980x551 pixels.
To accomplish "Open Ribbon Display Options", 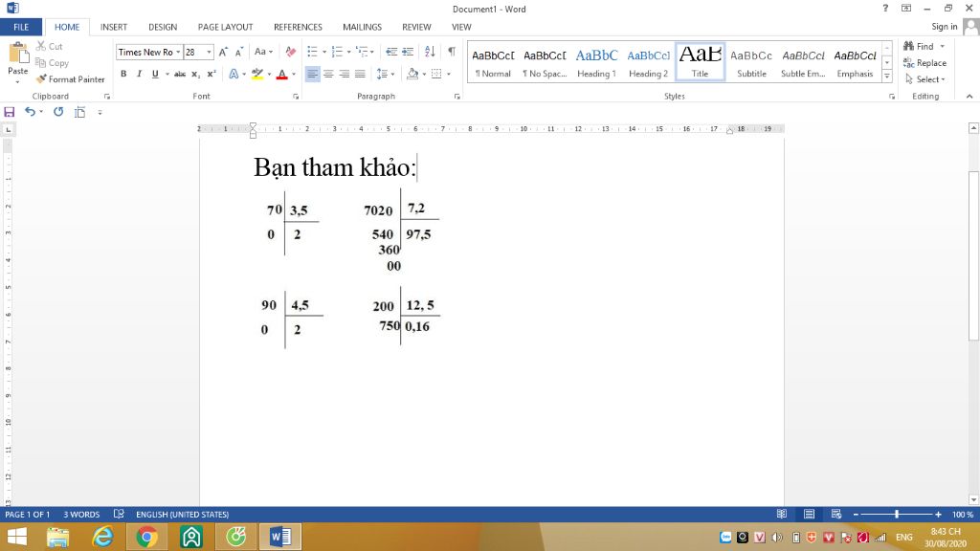I will pos(905,8).
